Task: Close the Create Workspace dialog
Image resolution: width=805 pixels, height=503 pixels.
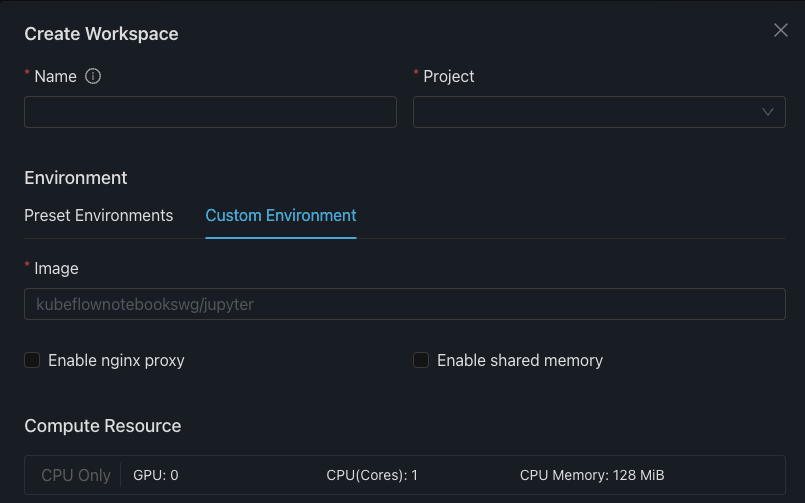Action: click(x=781, y=31)
